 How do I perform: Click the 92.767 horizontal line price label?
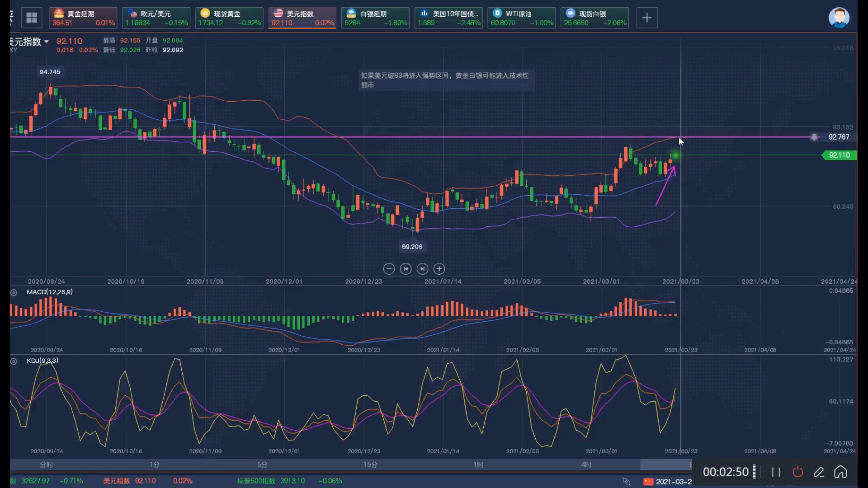(x=839, y=137)
